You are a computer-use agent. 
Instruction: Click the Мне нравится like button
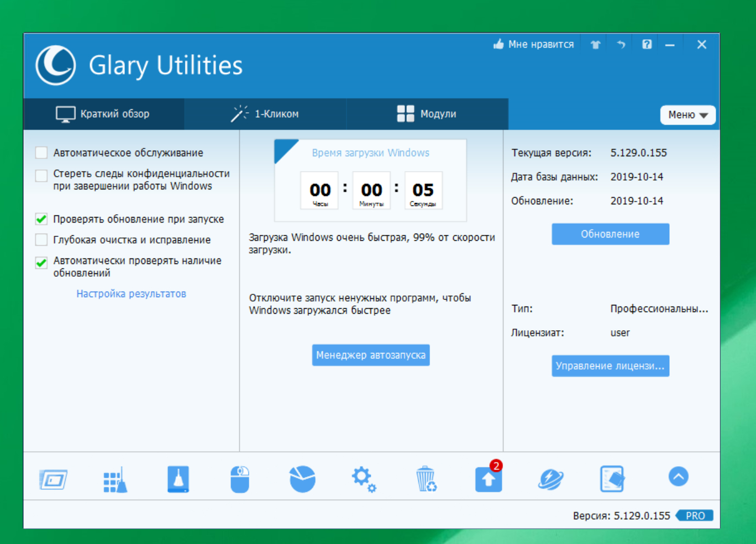coord(534,45)
